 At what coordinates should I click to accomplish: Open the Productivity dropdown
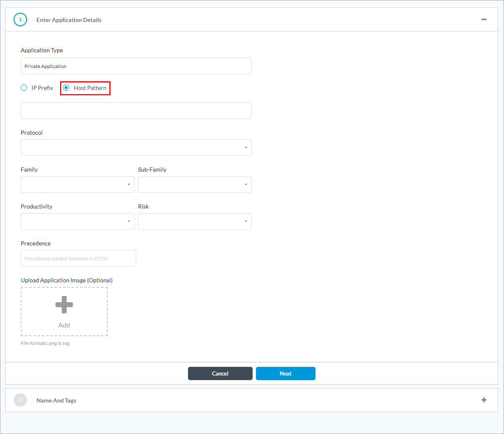pos(77,221)
